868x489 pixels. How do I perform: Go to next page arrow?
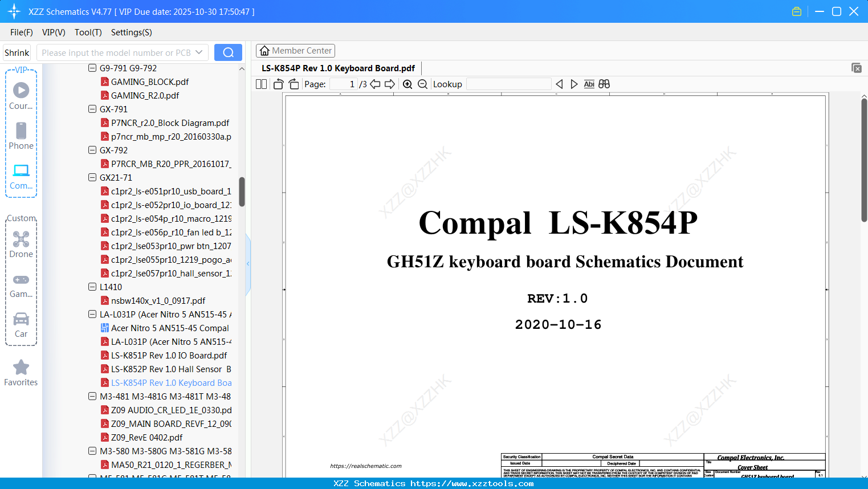coord(390,84)
